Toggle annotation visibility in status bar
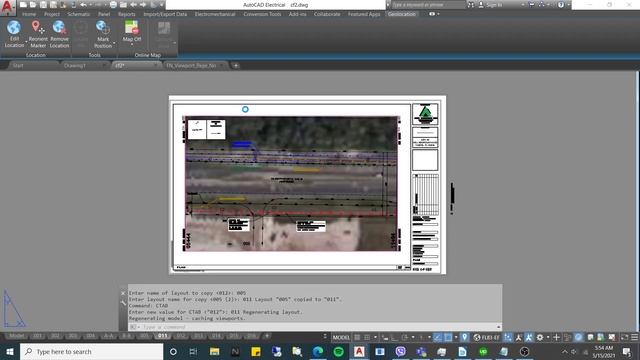 [x=518, y=337]
